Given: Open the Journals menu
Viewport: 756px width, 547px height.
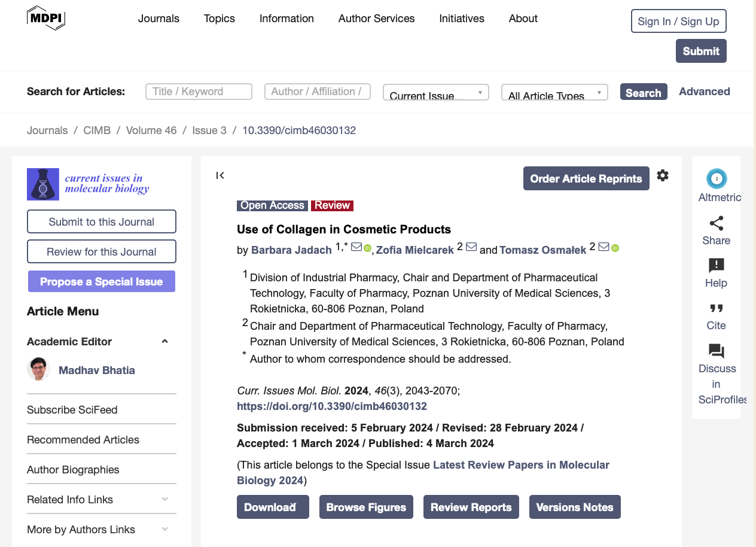Looking at the screenshot, I should point(158,19).
